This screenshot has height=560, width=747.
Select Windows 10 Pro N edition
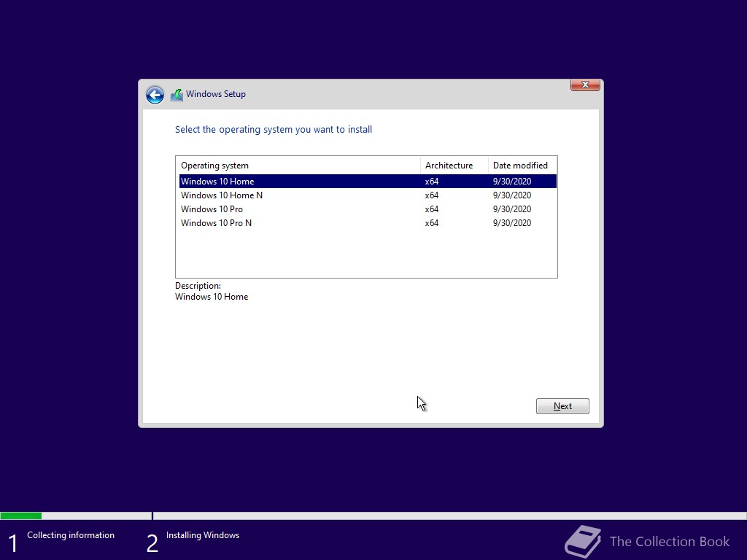(x=368, y=223)
